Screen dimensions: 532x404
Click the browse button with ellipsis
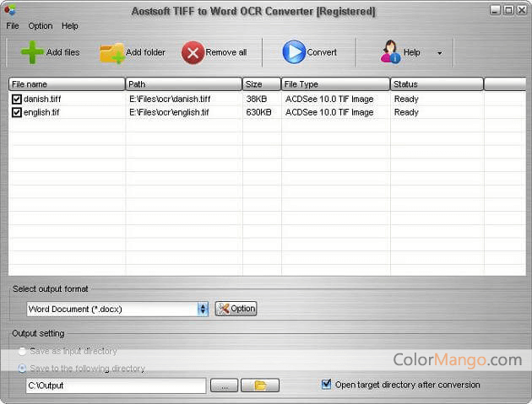224,385
